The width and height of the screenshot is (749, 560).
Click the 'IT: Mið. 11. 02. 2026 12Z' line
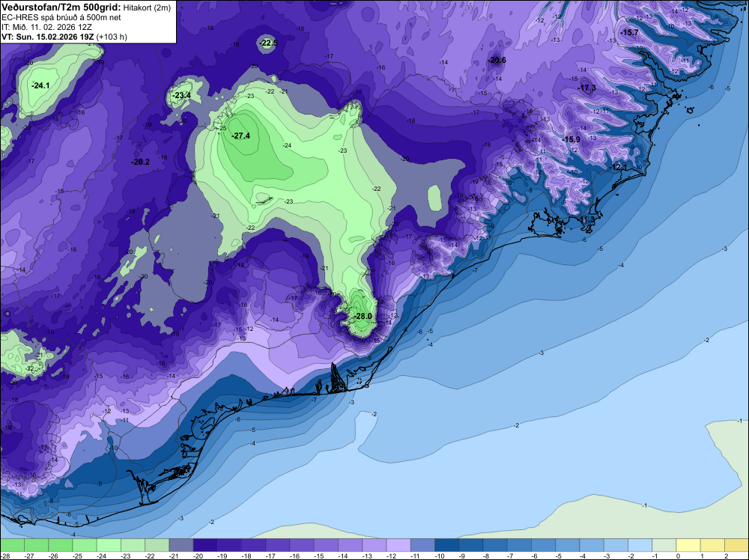tap(46, 27)
